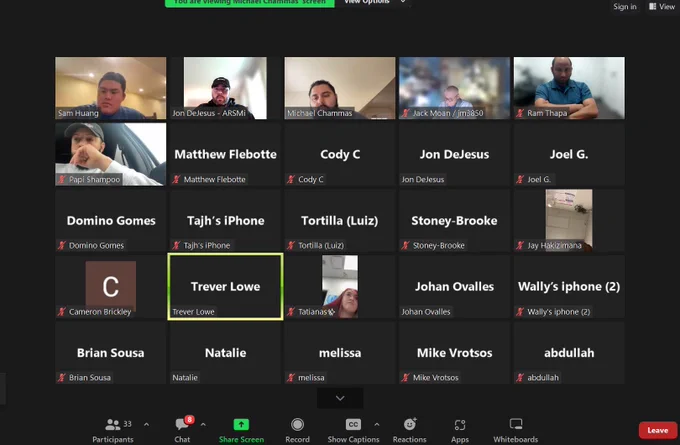Click the large abdullah name text
The image size is (680, 445).
pyautogui.click(x=569, y=353)
